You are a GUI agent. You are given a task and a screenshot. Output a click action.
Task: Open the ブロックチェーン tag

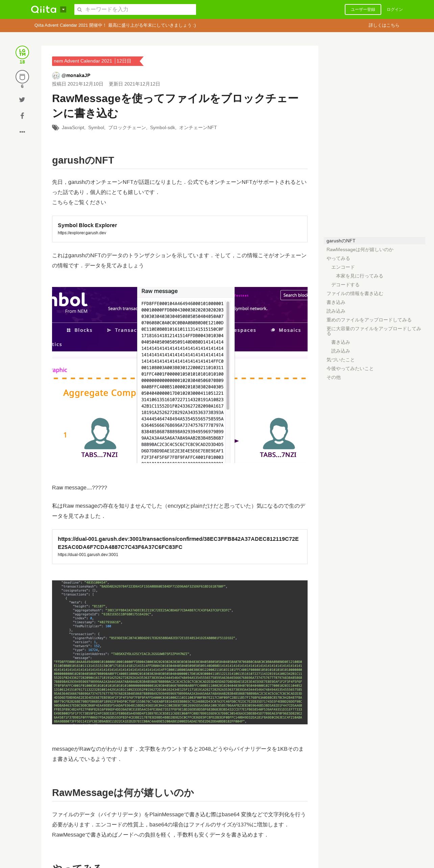click(x=127, y=127)
